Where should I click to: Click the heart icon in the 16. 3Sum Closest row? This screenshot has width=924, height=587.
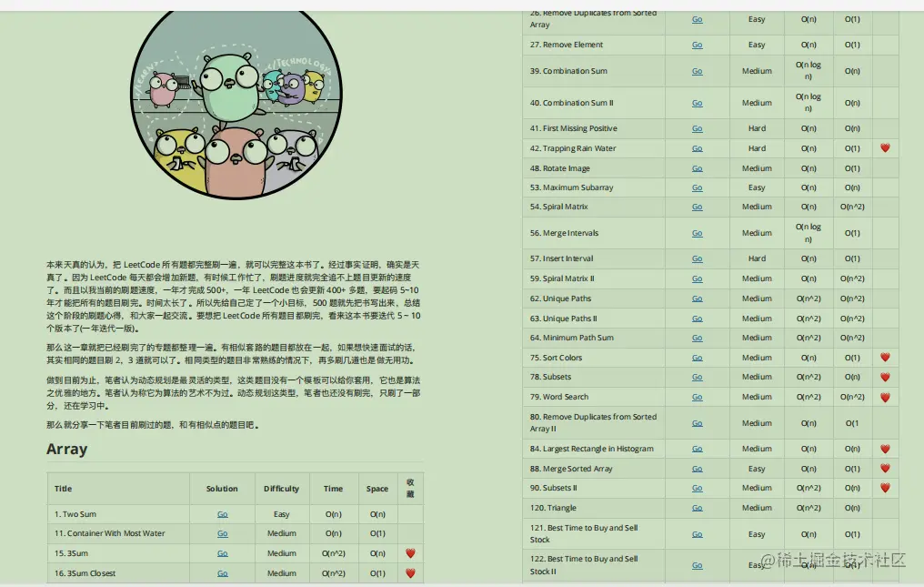(411, 572)
